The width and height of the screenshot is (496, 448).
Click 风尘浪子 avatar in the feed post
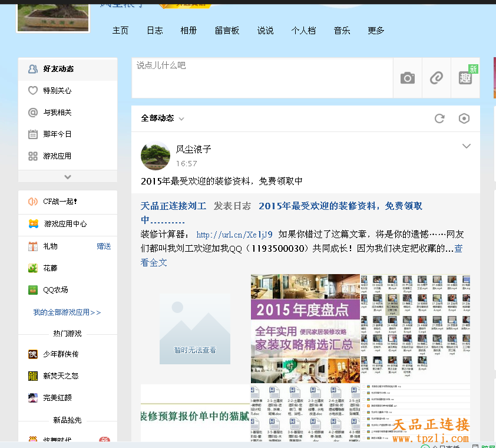(156, 156)
